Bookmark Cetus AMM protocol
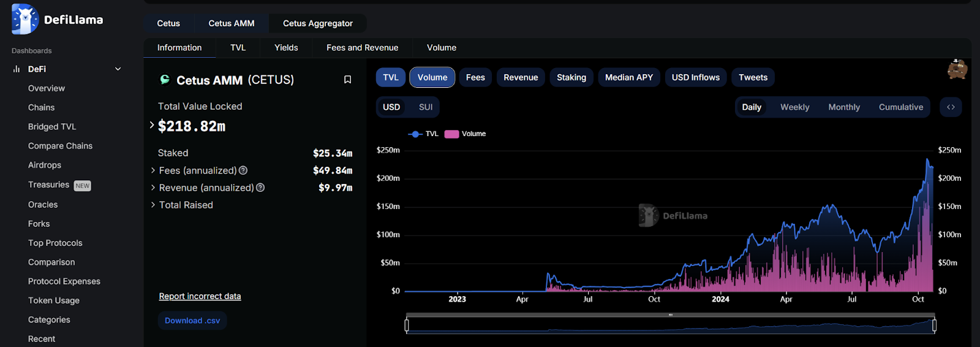 347,80
